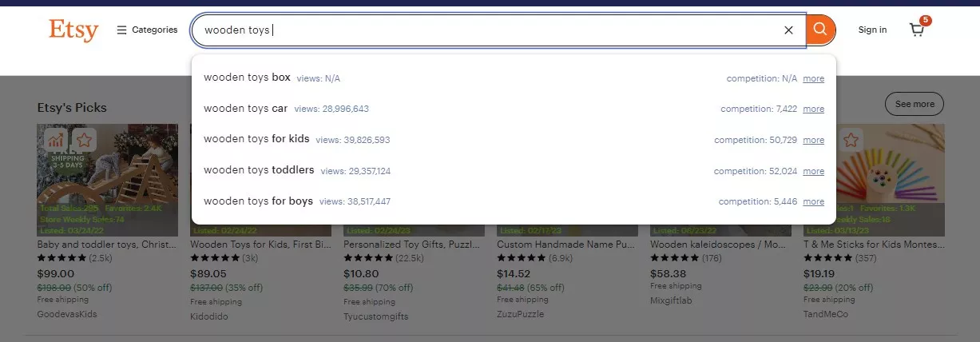Click the $58.38 price
The height and width of the screenshot is (342, 980).
667,272
